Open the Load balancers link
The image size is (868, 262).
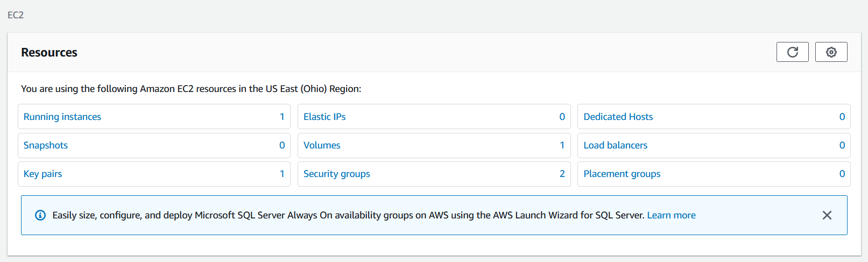[615, 145]
